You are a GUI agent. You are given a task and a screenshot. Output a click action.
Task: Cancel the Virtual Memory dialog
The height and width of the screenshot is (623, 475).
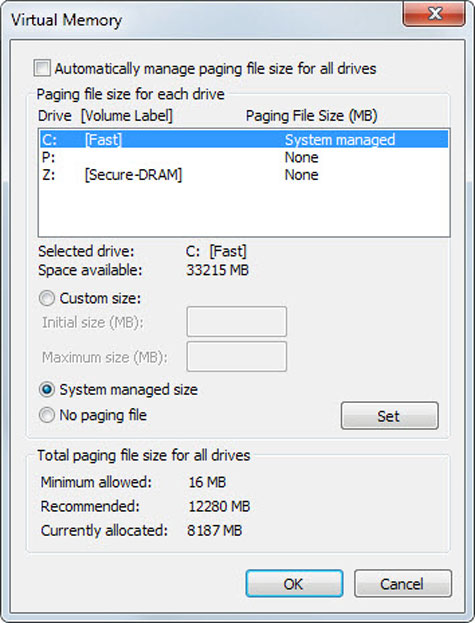pos(403,584)
